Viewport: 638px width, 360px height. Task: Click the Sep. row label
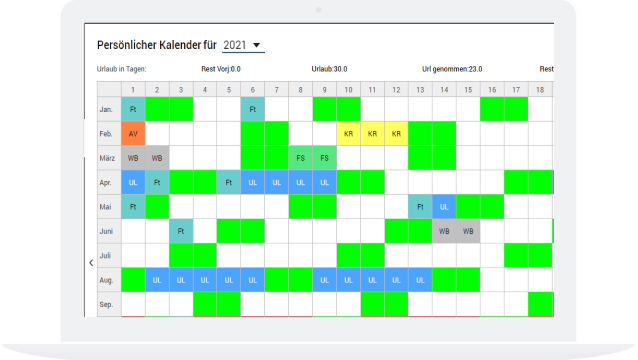(x=109, y=305)
